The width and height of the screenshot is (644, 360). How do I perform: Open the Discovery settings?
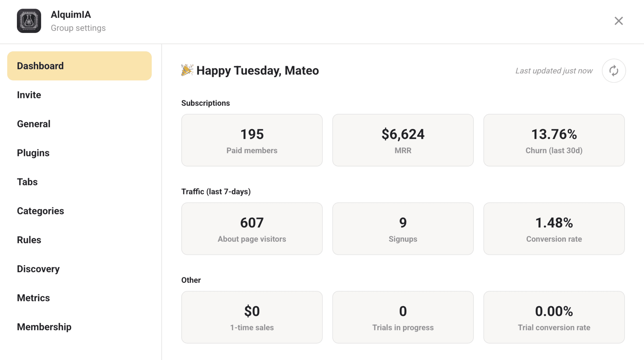tap(38, 269)
